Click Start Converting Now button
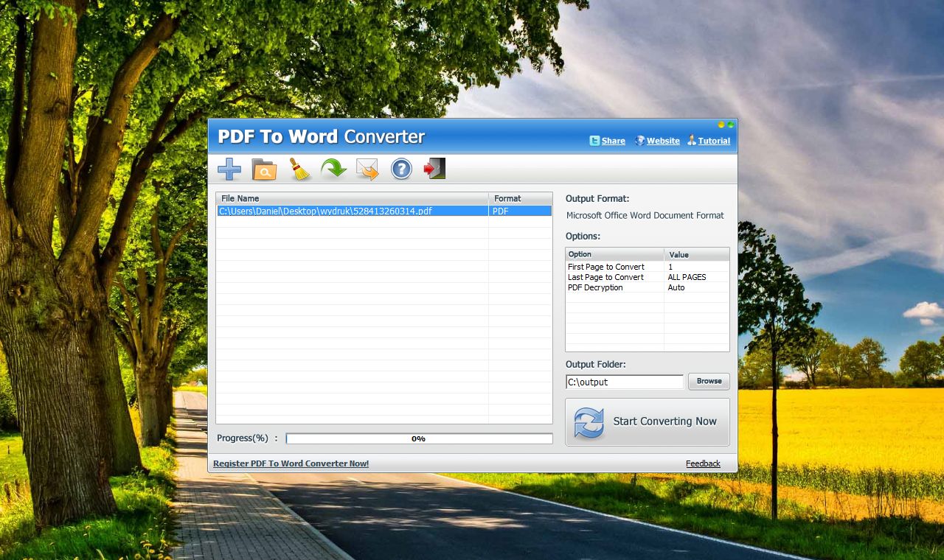 (648, 422)
